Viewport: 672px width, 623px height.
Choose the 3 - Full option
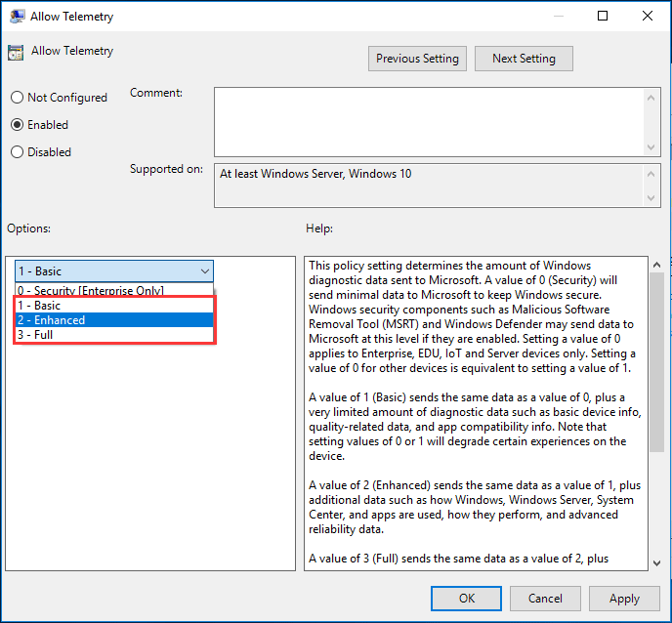coord(114,335)
